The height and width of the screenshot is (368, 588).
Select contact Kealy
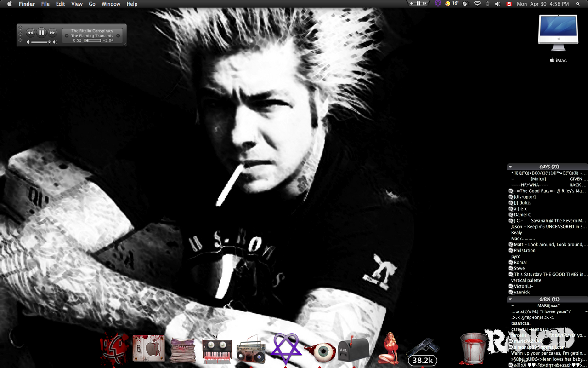click(548, 233)
